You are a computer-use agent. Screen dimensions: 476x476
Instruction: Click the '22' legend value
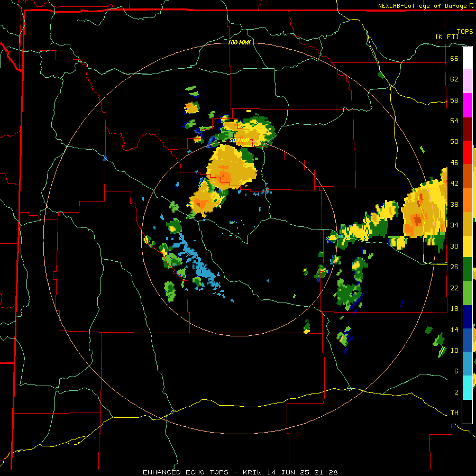(x=454, y=288)
